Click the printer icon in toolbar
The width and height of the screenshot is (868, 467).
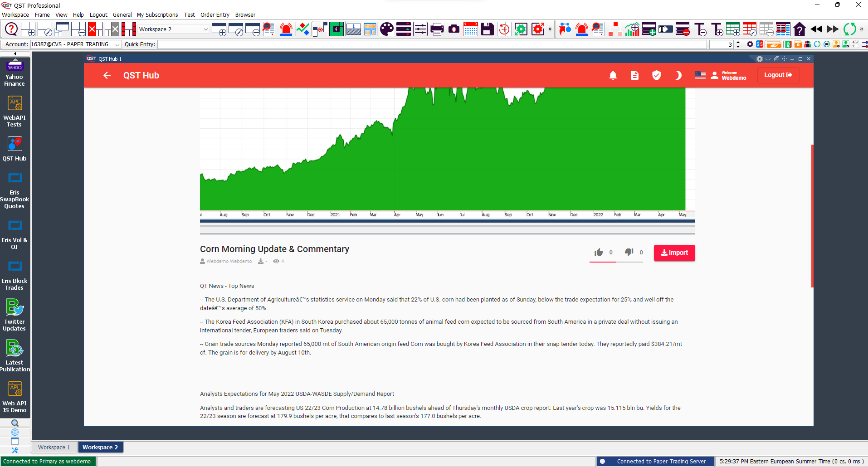(x=437, y=29)
